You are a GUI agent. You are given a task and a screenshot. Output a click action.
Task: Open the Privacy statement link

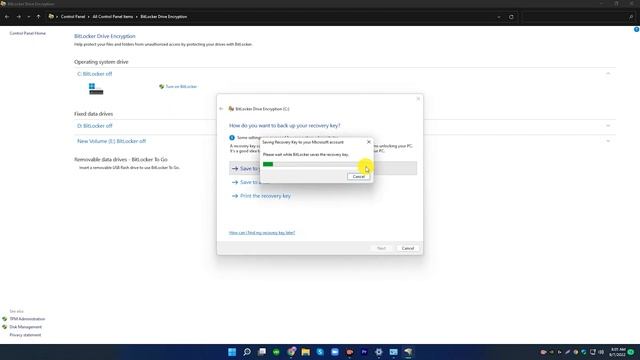25,335
